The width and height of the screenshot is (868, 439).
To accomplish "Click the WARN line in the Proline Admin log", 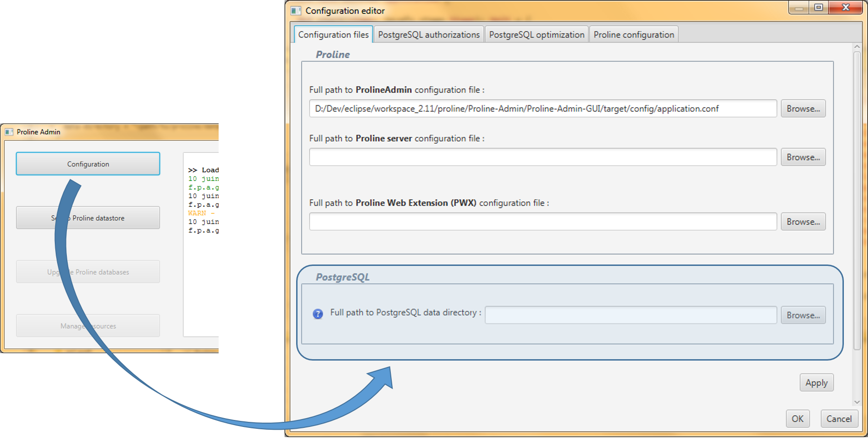I will pyautogui.click(x=201, y=213).
